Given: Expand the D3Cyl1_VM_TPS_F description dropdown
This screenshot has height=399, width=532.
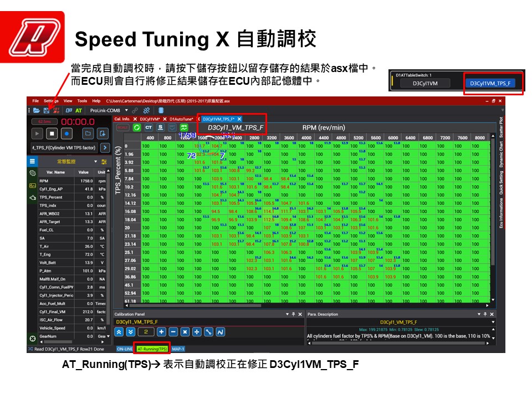Looking at the screenshot, I should (493, 322).
